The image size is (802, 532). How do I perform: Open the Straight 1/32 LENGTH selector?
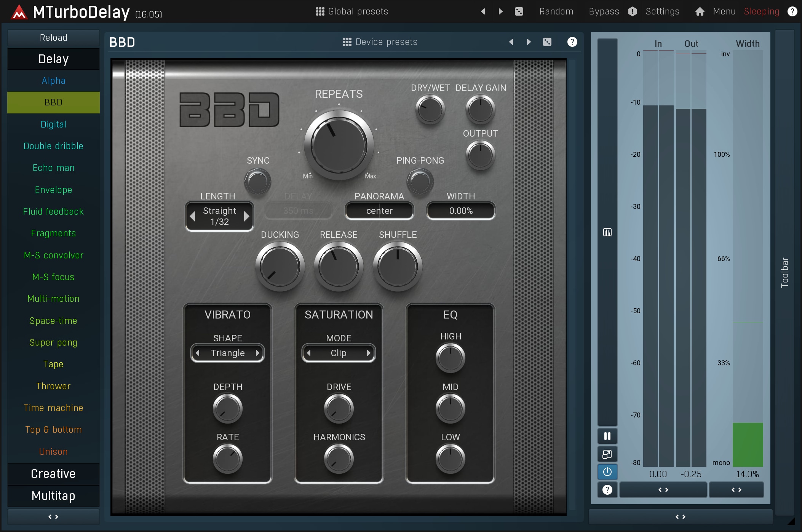[x=220, y=216]
